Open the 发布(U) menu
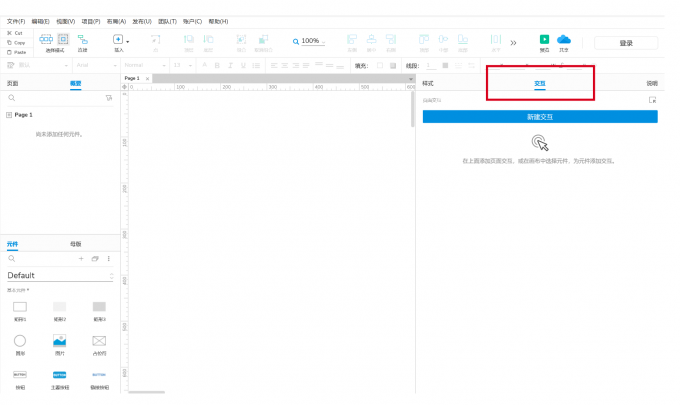This screenshot has height=405, width=680. pos(142,21)
